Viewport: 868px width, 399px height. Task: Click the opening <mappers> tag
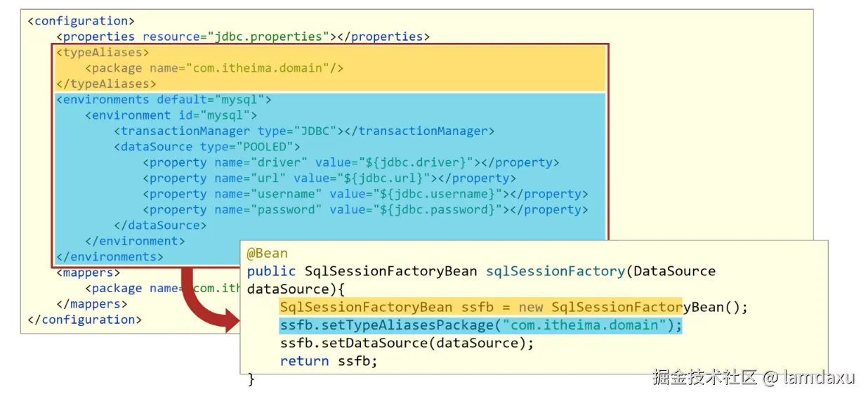[88, 273]
